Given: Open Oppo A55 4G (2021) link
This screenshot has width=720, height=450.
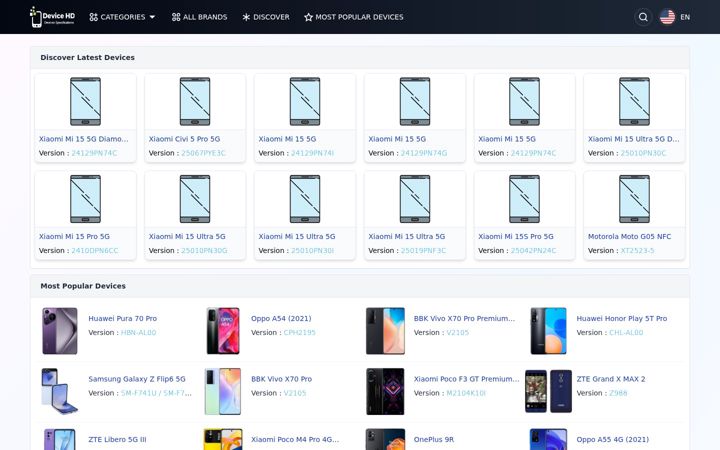Looking at the screenshot, I should coord(613,439).
